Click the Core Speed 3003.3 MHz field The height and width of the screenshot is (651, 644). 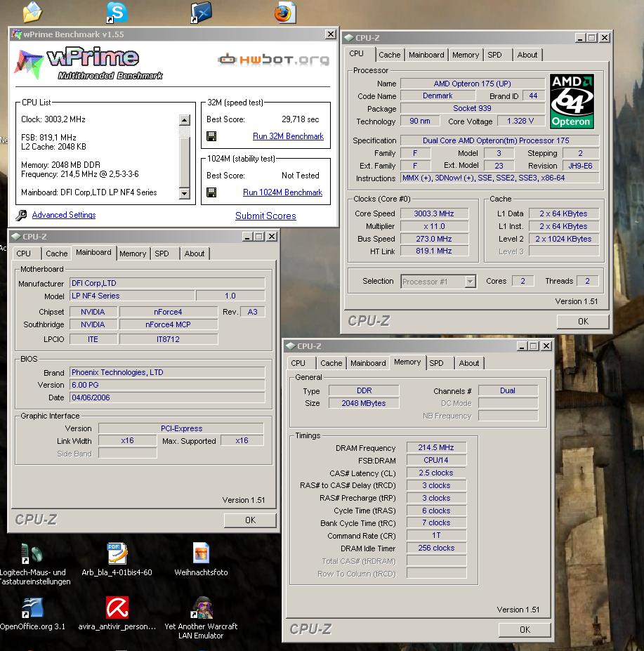click(x=434, y=213)
